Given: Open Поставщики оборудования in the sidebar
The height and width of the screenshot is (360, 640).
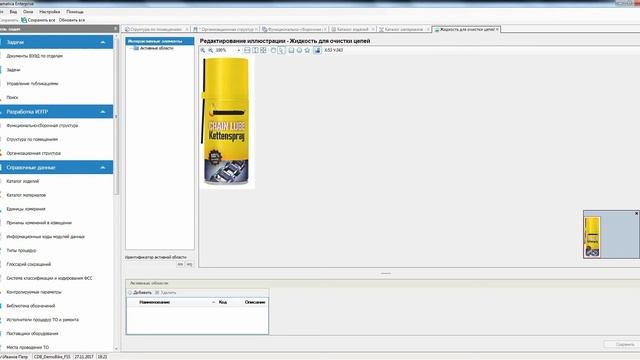Looking at the screenshot, I should pos(32,334).
